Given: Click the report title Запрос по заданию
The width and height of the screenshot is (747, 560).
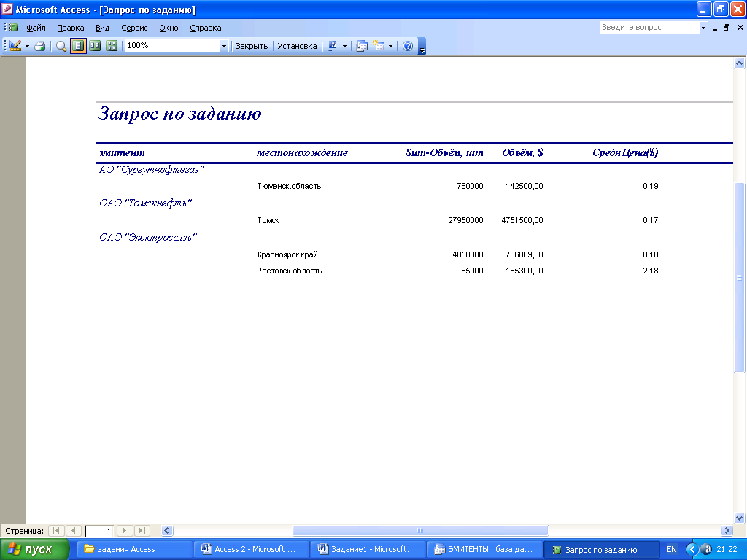Looking at the screenshot, I should [x=180, y=113].
